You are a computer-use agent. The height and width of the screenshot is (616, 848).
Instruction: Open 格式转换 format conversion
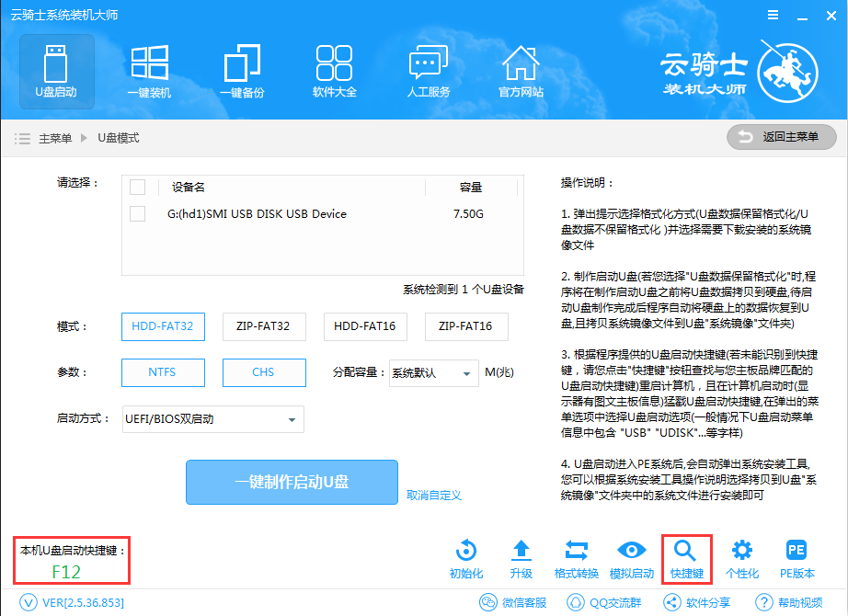tap(576, 556)
